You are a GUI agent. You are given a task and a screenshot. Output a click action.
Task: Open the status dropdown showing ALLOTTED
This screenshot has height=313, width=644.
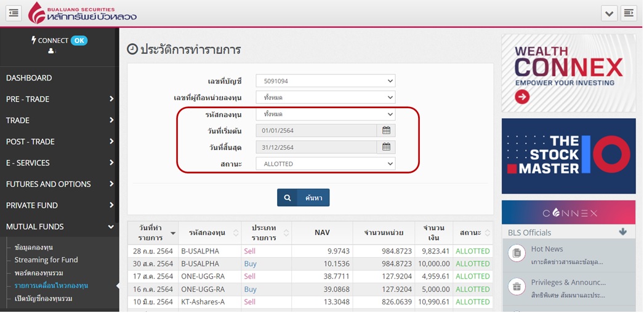point(325,164)
